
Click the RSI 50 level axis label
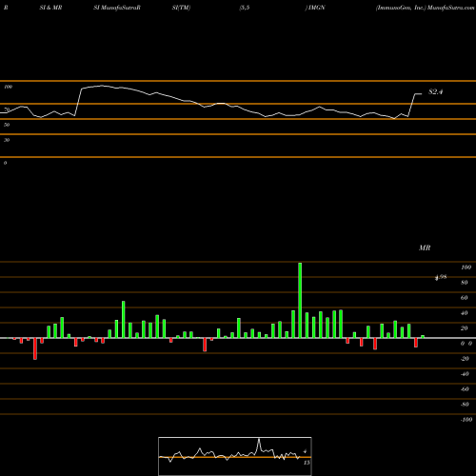point(7,125)
